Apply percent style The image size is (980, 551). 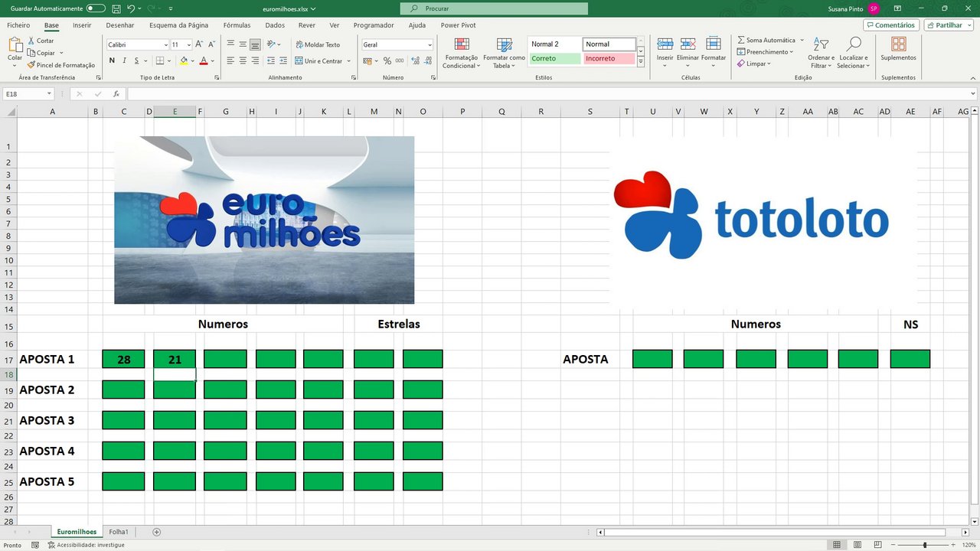(387, 60)
